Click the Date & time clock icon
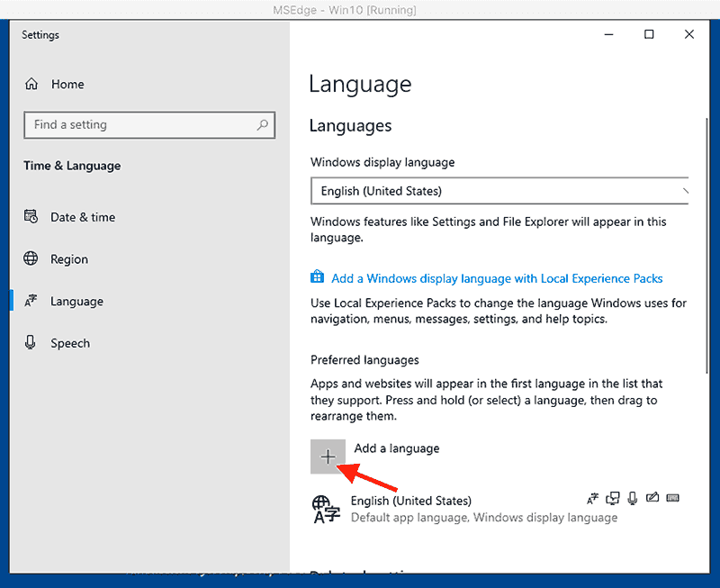Viewport: 720px width, 588px height. [31, 217]
